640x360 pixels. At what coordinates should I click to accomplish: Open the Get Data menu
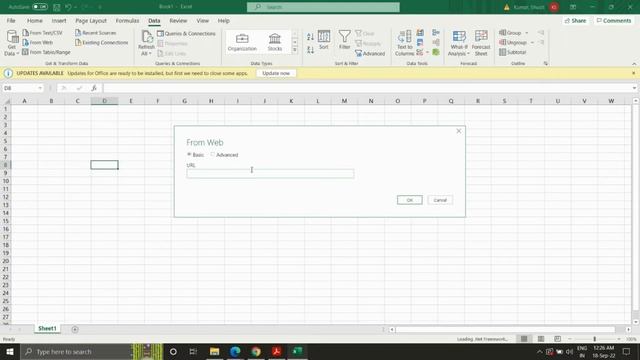pyautogui.click(x=11, y=42)
